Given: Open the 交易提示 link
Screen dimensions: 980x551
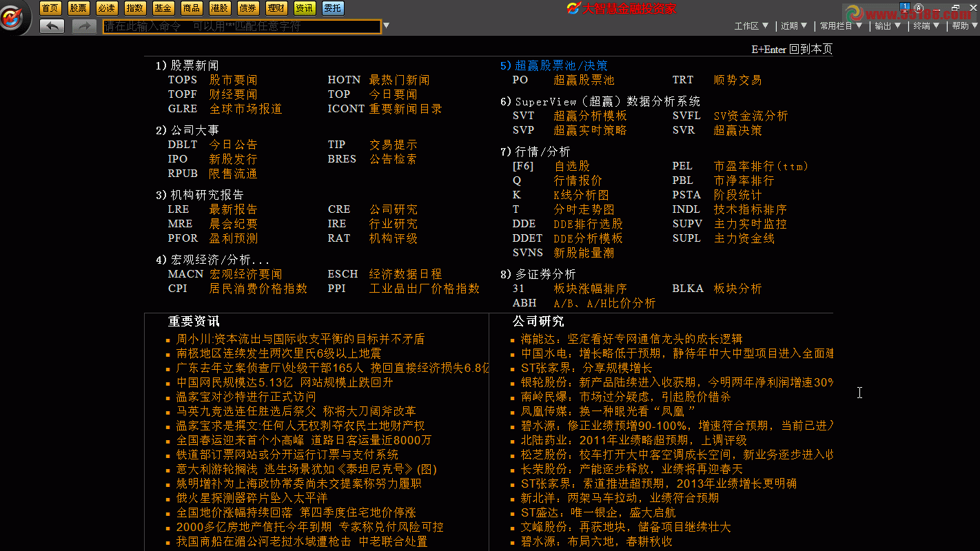Looking at the screenshot, I should coord(394,145).
